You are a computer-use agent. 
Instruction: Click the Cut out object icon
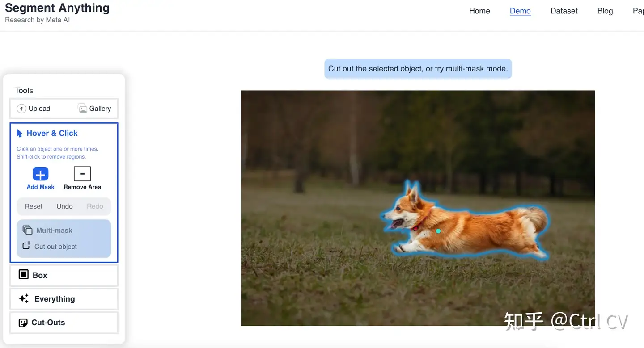point(26,246)
